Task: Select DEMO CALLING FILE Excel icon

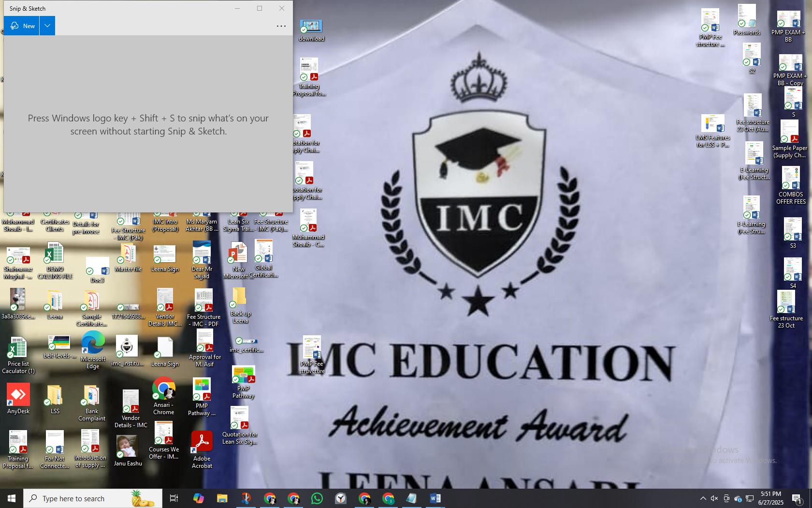Action: [55, 261]
